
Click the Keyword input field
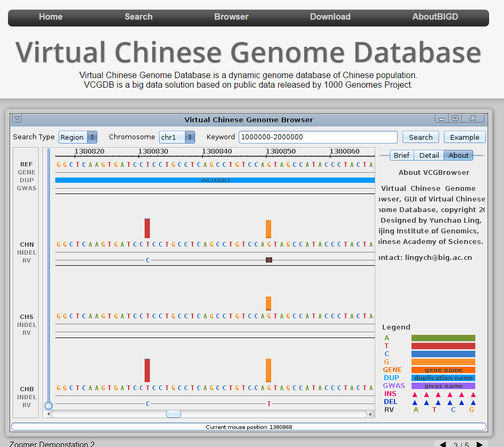[318, 137]
